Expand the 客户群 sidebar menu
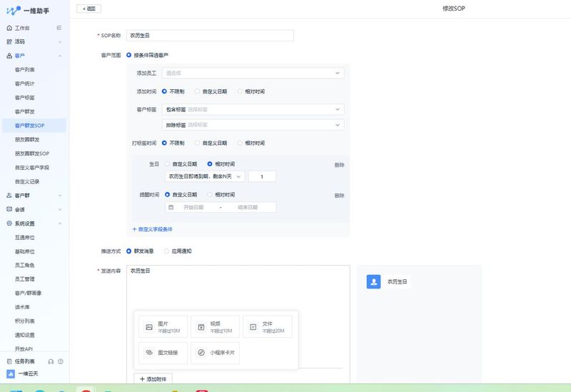The height and width of the screenshot is (392, 571). tap(60, 196)
